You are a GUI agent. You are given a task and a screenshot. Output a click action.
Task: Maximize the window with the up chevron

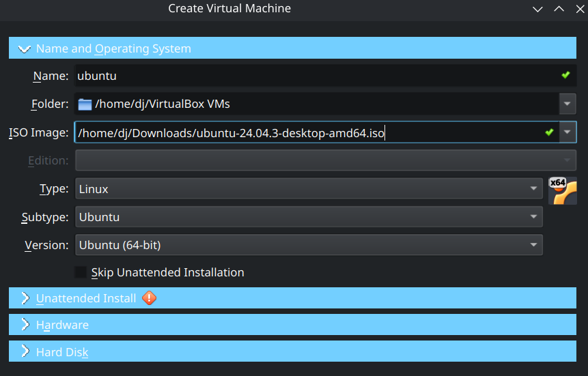coord(559,9)
